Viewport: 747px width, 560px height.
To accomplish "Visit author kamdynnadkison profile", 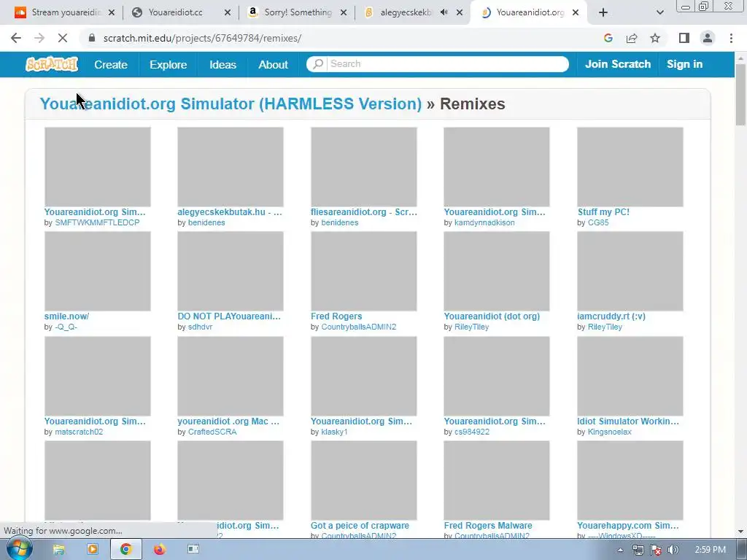I will point(484,222).
